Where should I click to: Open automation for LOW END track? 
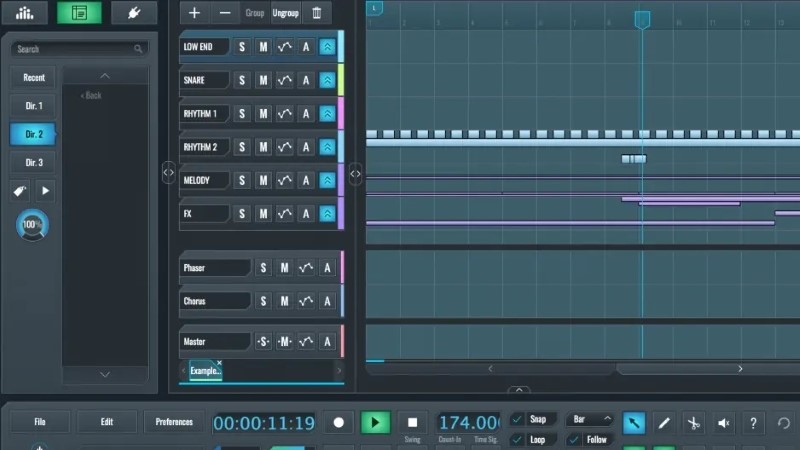click(284, 47)
